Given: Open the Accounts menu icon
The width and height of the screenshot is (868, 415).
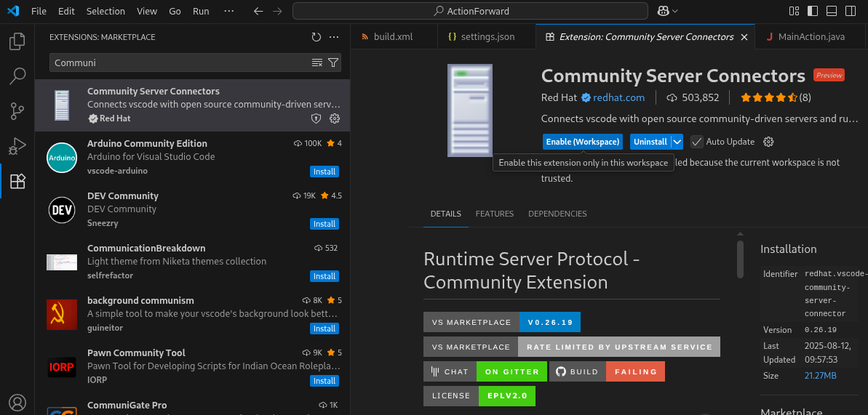Looking at the screenshot, I should (17, 402).
